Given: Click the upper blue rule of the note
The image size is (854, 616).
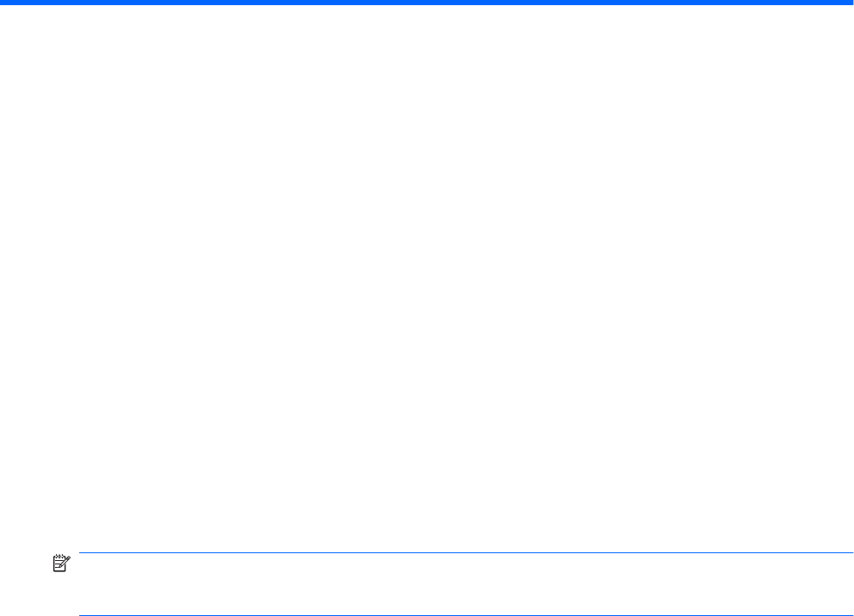Looking at the screenshot, I should [x=467, y=553].
